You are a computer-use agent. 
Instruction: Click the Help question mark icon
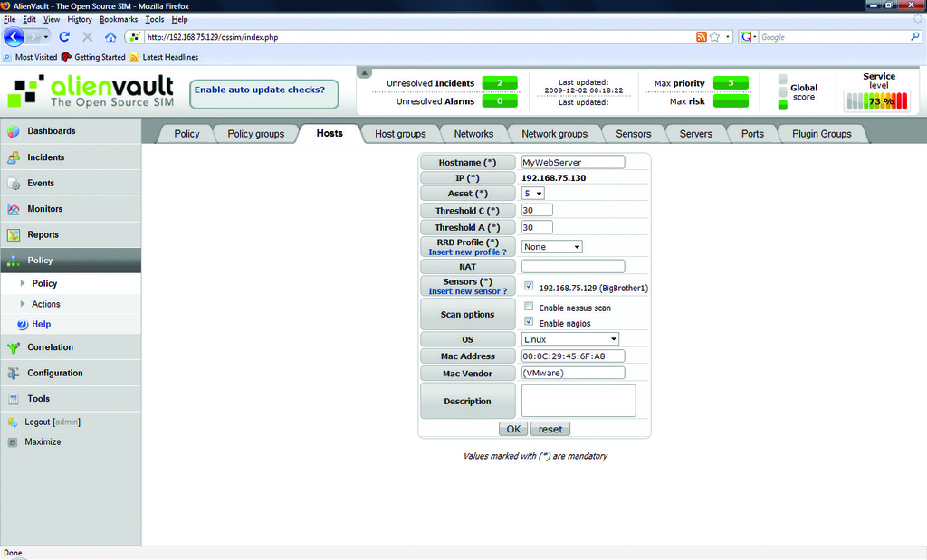23,324
